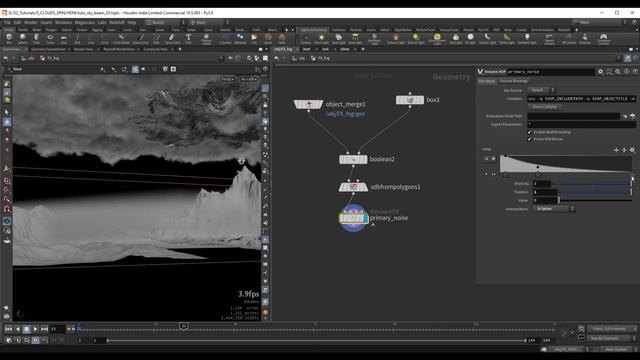Open the Windows menu

coord(63,22)
